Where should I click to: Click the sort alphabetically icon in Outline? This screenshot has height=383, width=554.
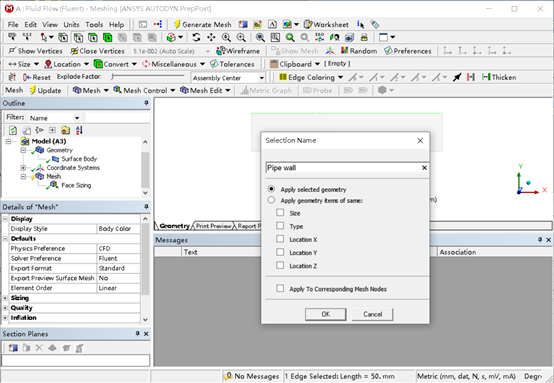(79, 130)
